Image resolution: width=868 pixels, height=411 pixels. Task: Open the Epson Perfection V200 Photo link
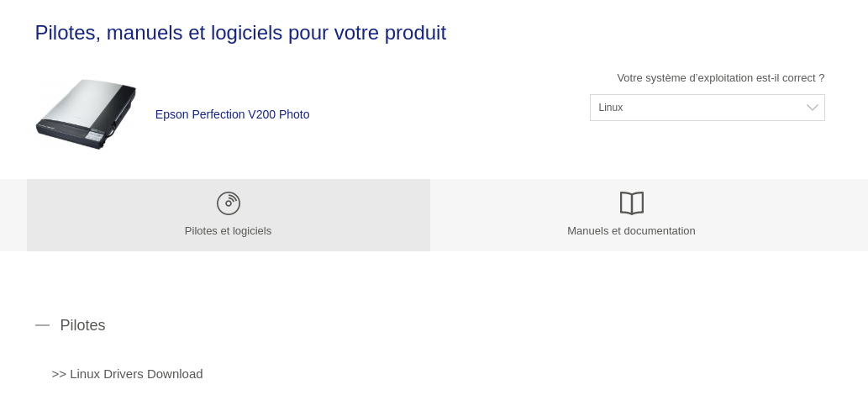233,114
